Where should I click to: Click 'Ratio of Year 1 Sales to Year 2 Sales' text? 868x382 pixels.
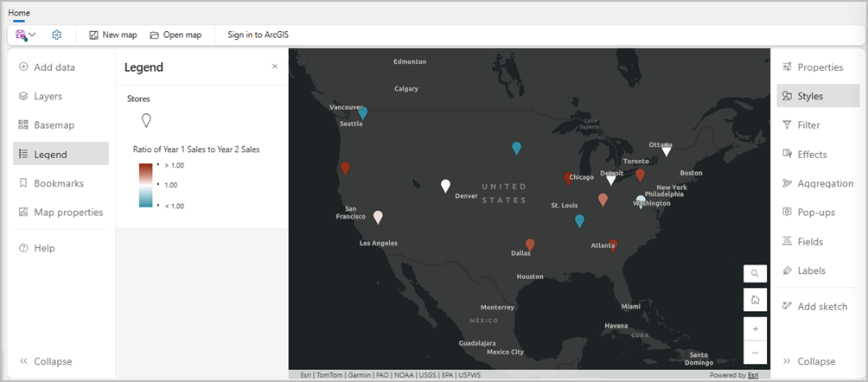196,149
